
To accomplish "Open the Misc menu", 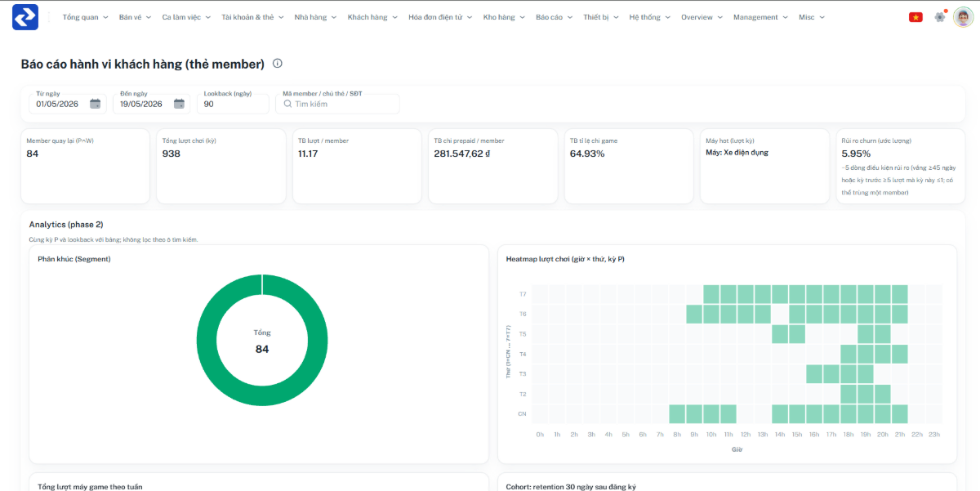I will (x=813, y=17).
